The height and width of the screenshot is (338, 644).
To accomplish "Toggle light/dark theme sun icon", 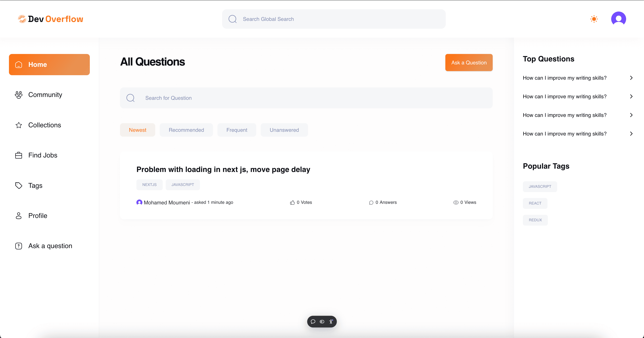I will click(594, 19).
